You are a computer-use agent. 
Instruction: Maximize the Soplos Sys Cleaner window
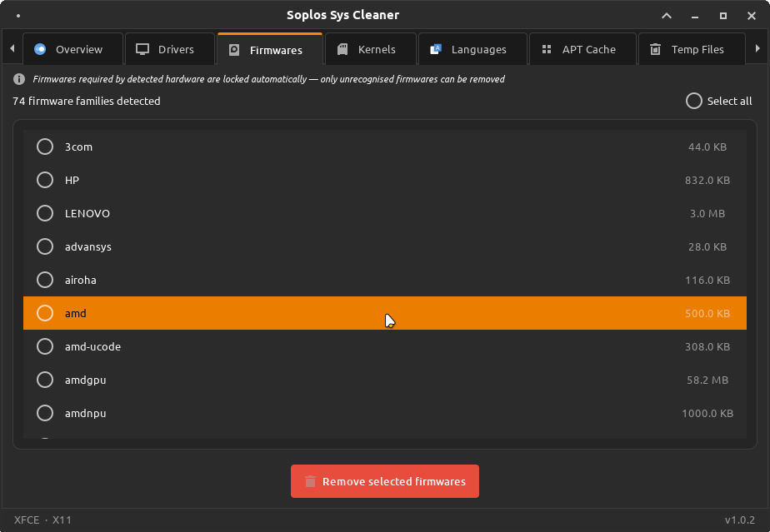pos(722,16)
